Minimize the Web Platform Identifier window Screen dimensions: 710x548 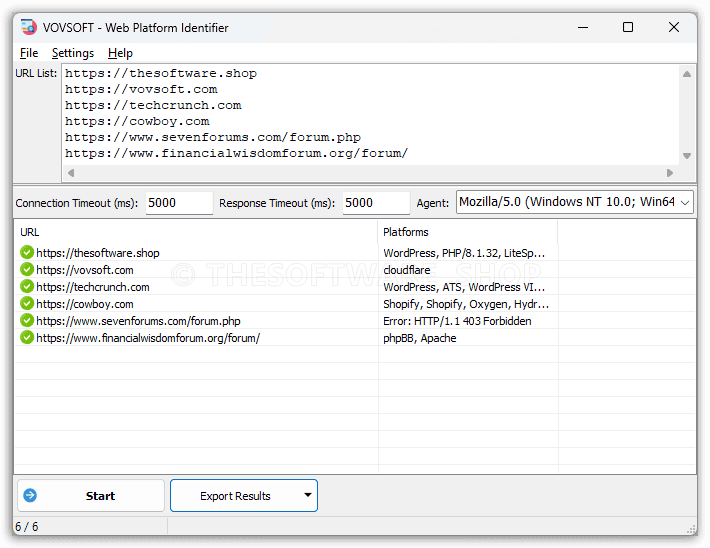tap(583, 27)
